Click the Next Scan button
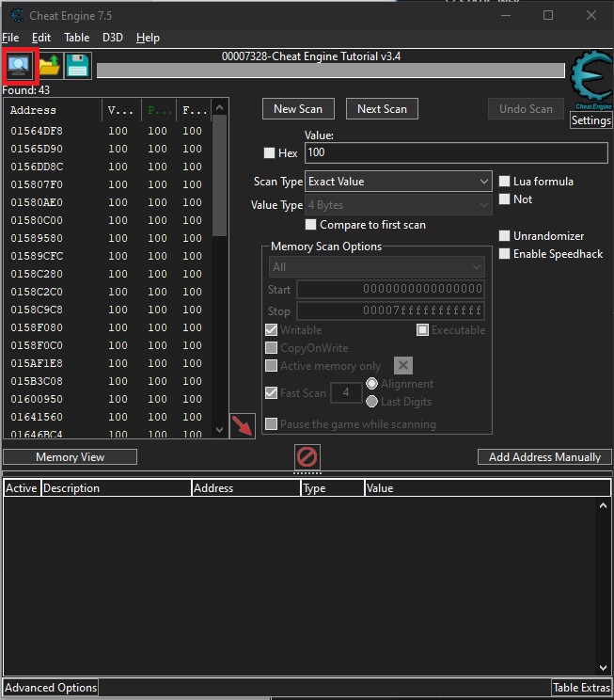This screenshot has height=700, width=614. 382,109
